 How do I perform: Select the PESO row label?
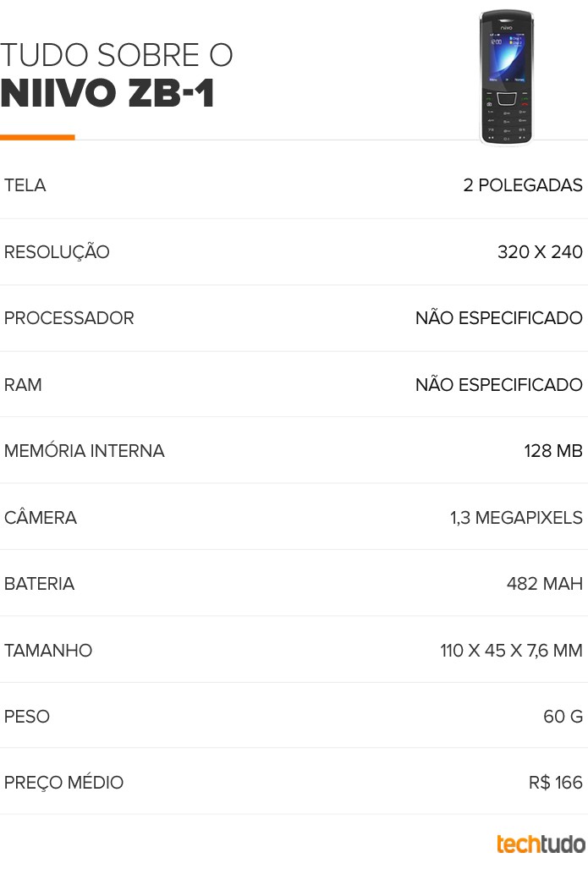point(27,717)
